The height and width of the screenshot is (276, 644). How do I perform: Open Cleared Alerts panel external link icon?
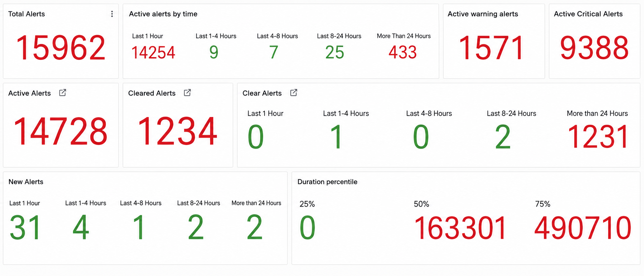(x=188, y=93)
